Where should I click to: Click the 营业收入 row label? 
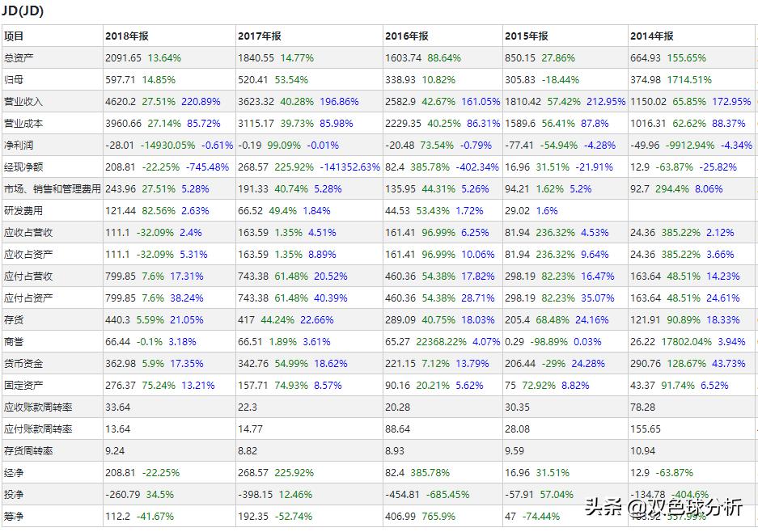click(24, 102)
